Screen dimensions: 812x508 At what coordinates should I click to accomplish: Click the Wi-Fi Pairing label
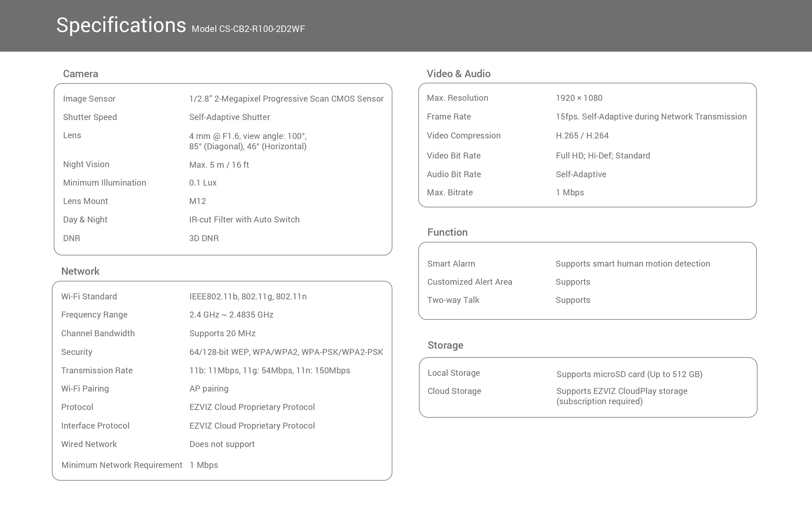(85, 389)
